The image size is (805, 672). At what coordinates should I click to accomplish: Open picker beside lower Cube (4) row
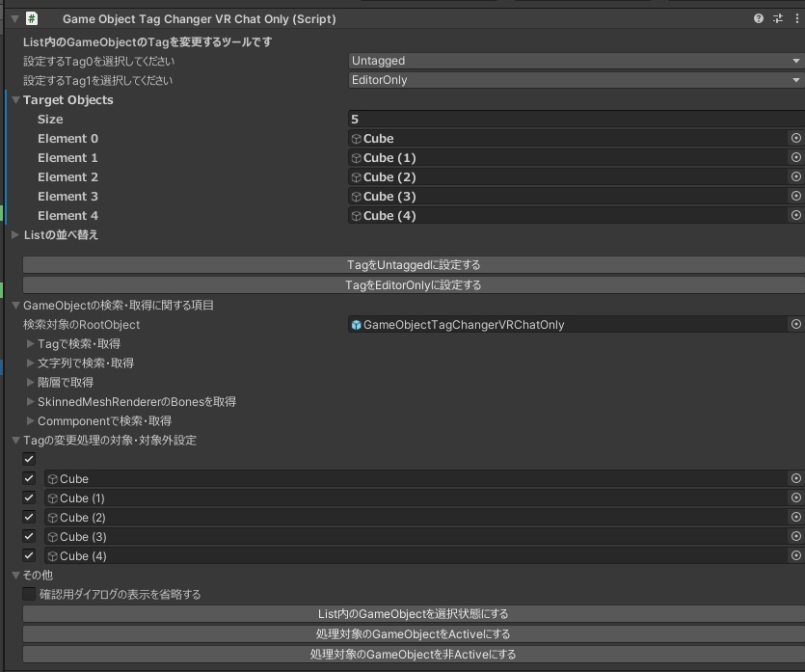coord(795,556)
